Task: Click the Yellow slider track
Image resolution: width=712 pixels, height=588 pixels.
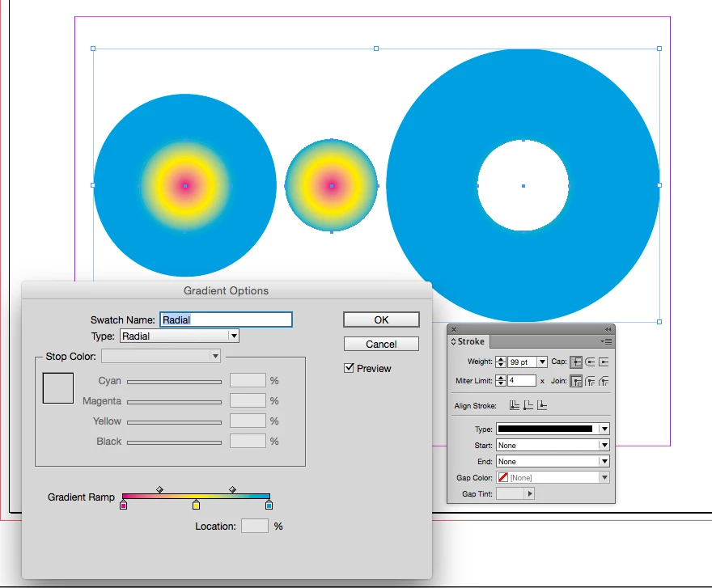Action: 175,422
